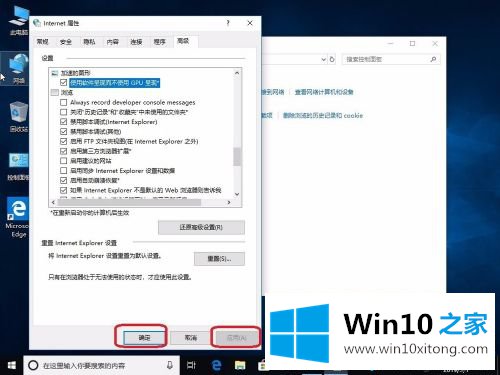Open 查看网络计算机和设备 link in Control Panel
Viewport: 500px width, 375px height.
[324, 92]
